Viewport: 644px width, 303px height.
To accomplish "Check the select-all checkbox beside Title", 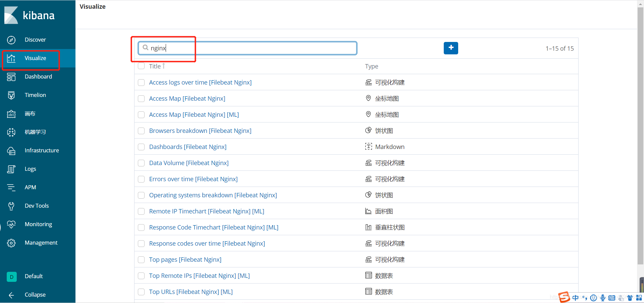I will click(x=141, y=66).
